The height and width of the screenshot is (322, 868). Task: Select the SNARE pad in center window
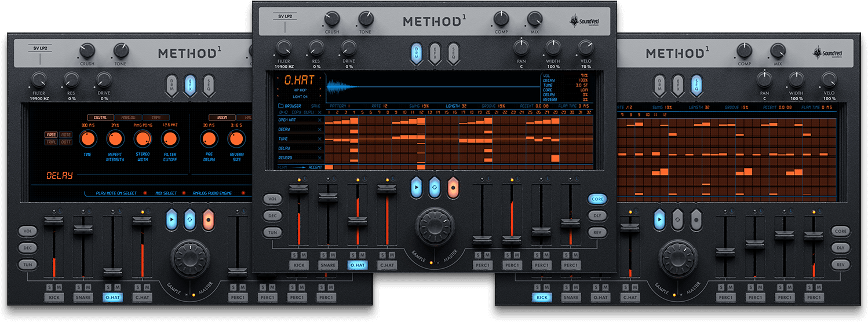328,265
